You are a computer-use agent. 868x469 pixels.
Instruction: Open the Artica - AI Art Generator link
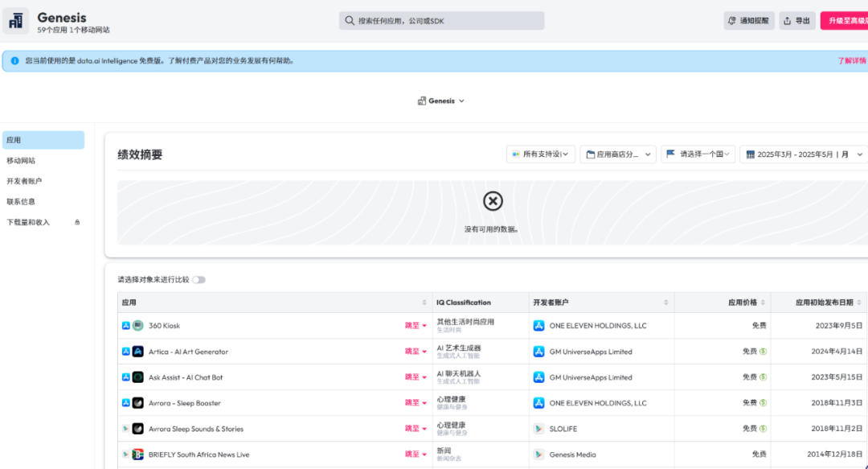pos(188,352)
